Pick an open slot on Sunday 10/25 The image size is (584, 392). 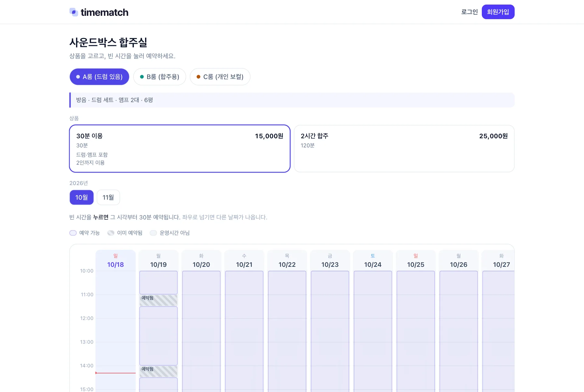(416, 331)
